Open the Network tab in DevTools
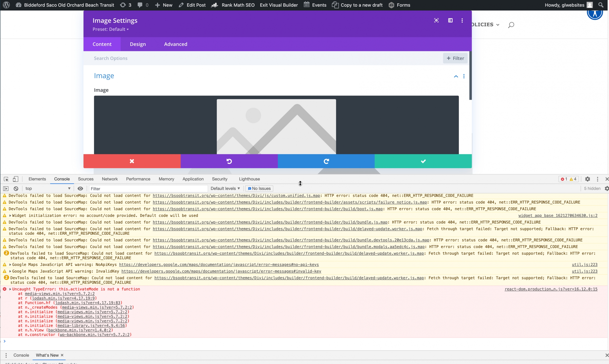Viewport: 609px width, 364px height. pyautogui.click(x=109, y=179)
